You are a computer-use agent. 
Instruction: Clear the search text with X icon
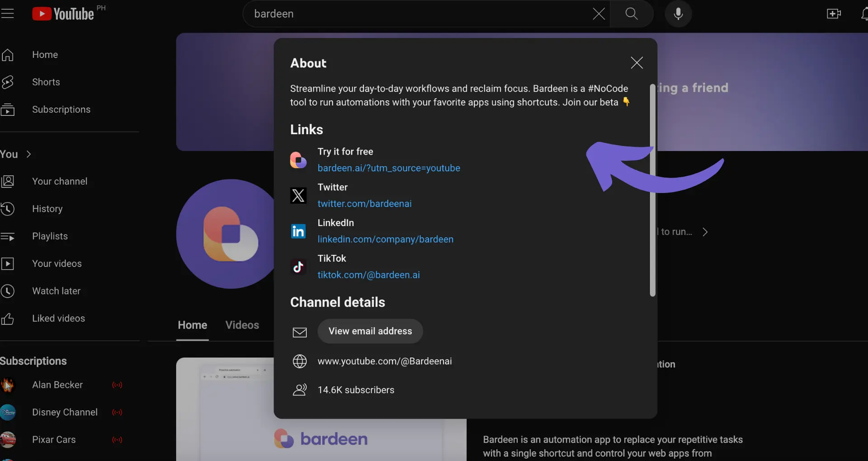[x=599, y=14]
